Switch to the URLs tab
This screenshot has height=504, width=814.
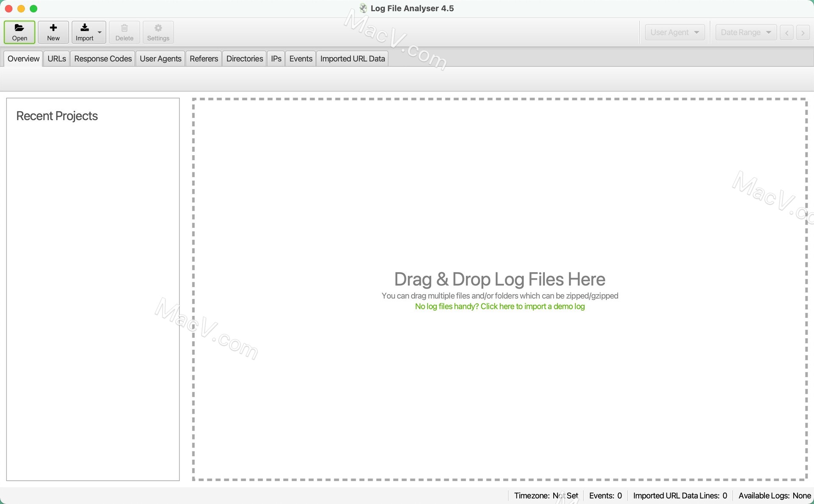pyautogui.click(x=56, y=58)
